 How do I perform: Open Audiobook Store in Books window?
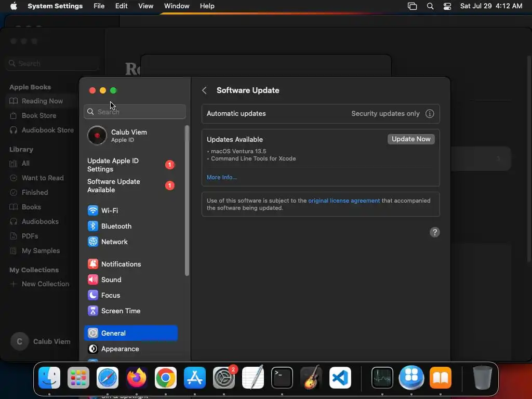tap(42, 130)
